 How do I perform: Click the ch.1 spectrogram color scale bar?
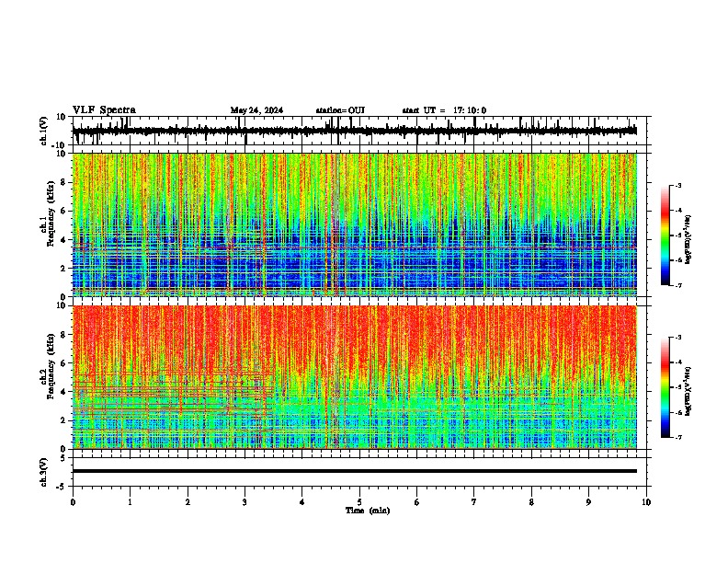point(665,236)
